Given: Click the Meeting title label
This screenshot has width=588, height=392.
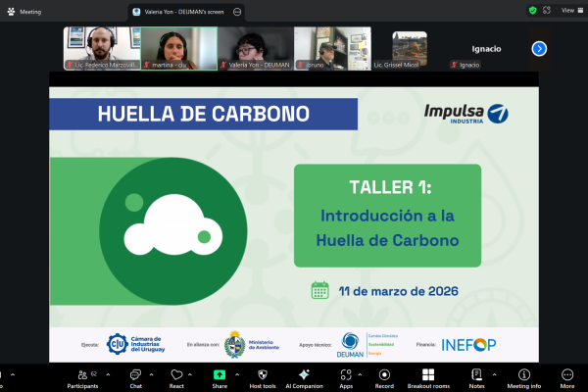Looking at the screenshot, I should coord(30,12).
